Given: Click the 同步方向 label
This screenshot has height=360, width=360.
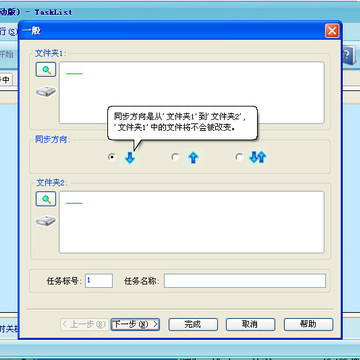Looking at the screenshot, I should tap(53, 140).
